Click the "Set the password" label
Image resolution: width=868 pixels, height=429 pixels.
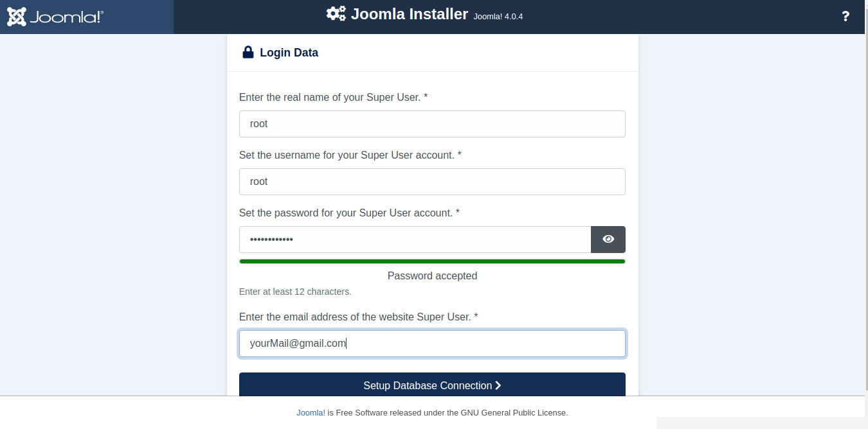[349, 213]
